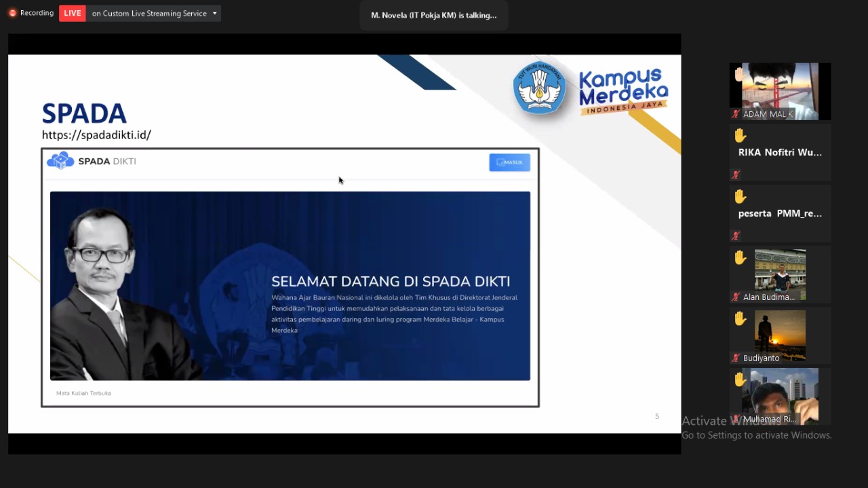
Task: Click the slide page number 5
Action: pyautogui.click(x=656, y=416)
